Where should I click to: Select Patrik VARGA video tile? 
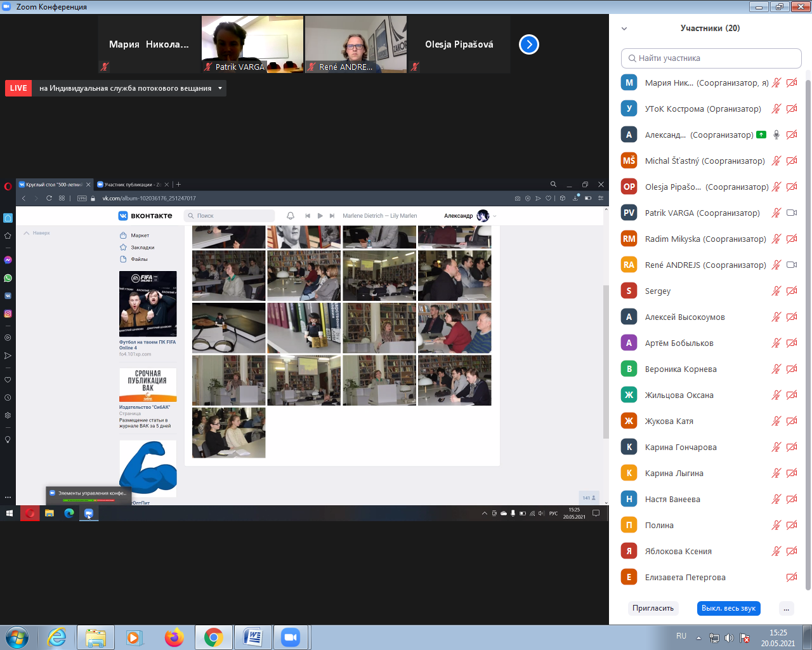point(252,44)
